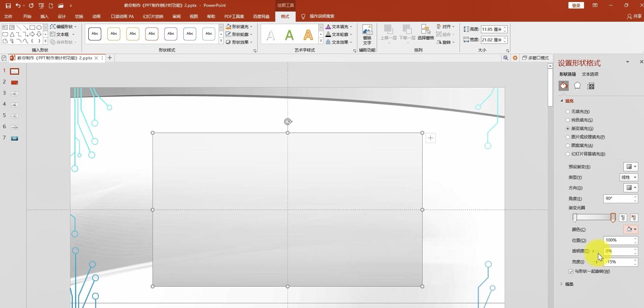The image size is (644, 308).
Task: Open the 替换文字 alt text tool
Action: [x=367, y=35]
